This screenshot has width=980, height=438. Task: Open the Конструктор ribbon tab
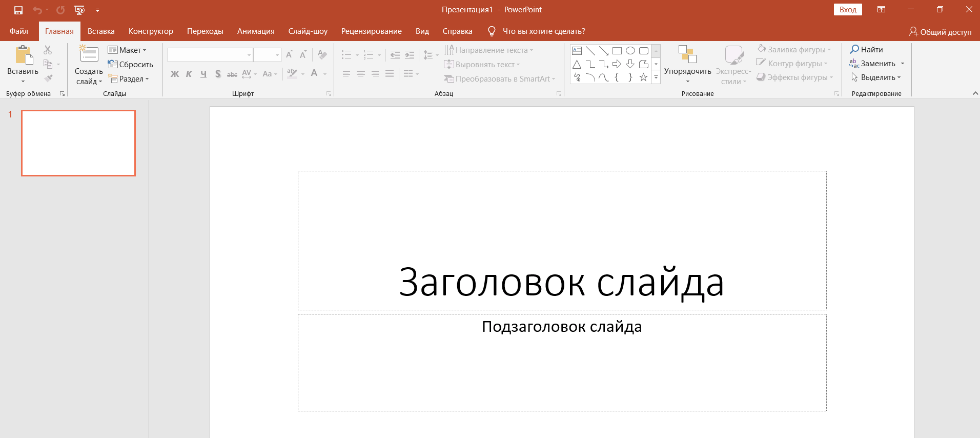point(151,31)
